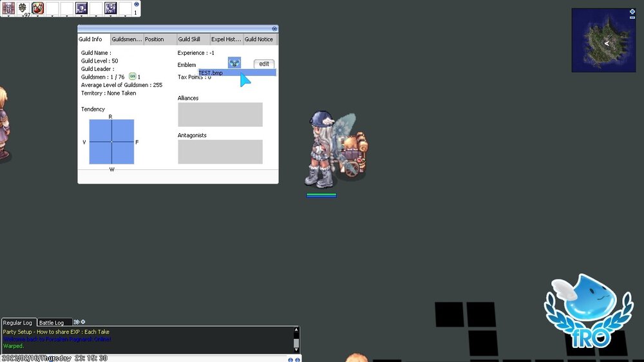Open the Guild Skill tab

pyautogui.click(x=189, y=39)
